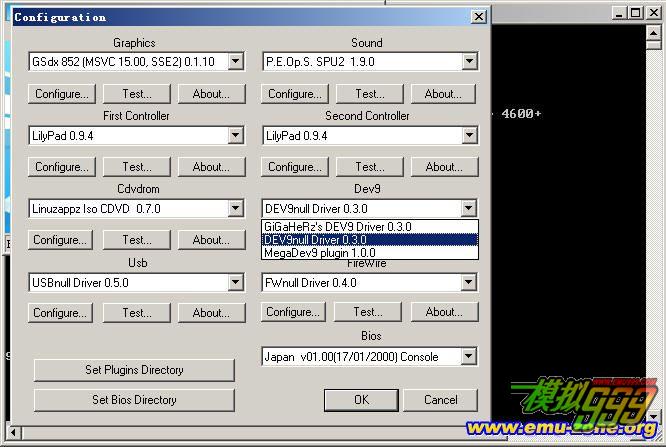Click Configure under Graphics
The height and width of the screenshot is (447, 666).
click(x=62, y=94)
